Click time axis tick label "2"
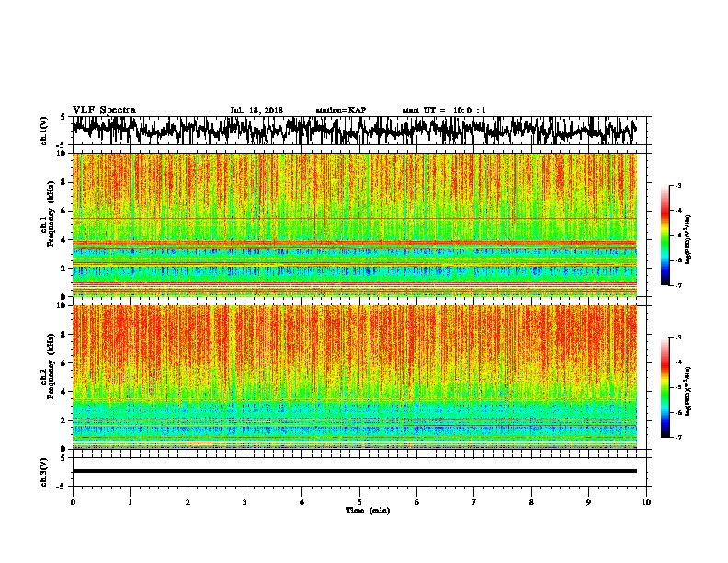The image size is (728, 563). (x=188, y=502)
